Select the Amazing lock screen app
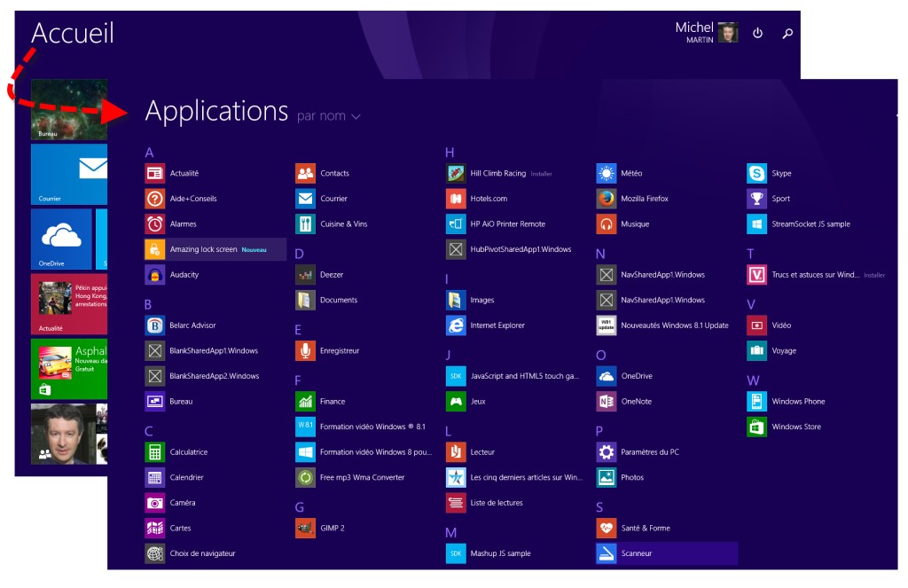Viewport: 908px width, 588px height. tap(215, 249)
